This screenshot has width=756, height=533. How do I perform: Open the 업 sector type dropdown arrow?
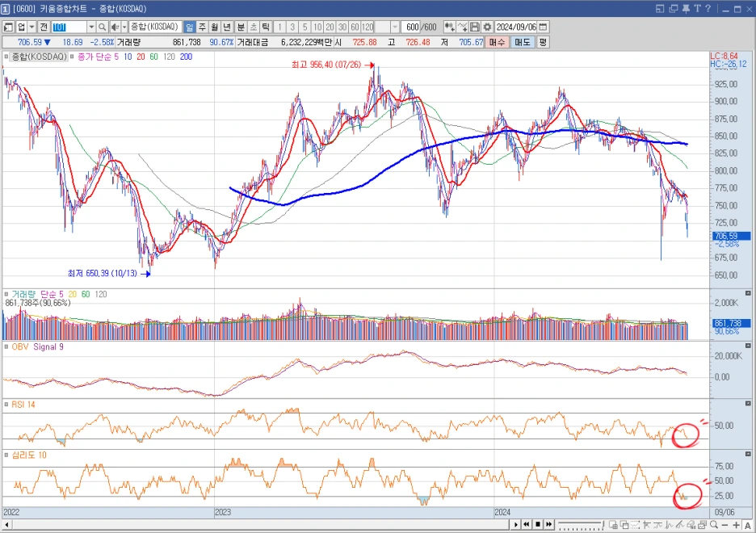(x=31, y=27)
